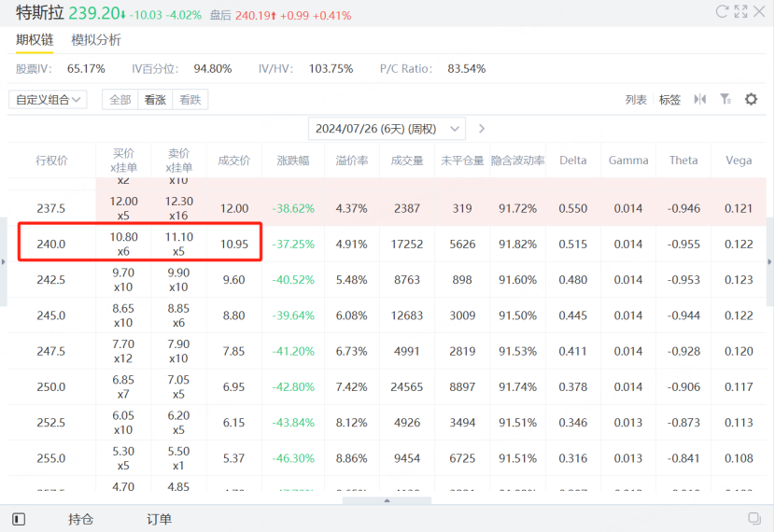The width and height of the screenshot is (775, 532).
Task: Click the Delta column header
Action: [x=573, y=161]
